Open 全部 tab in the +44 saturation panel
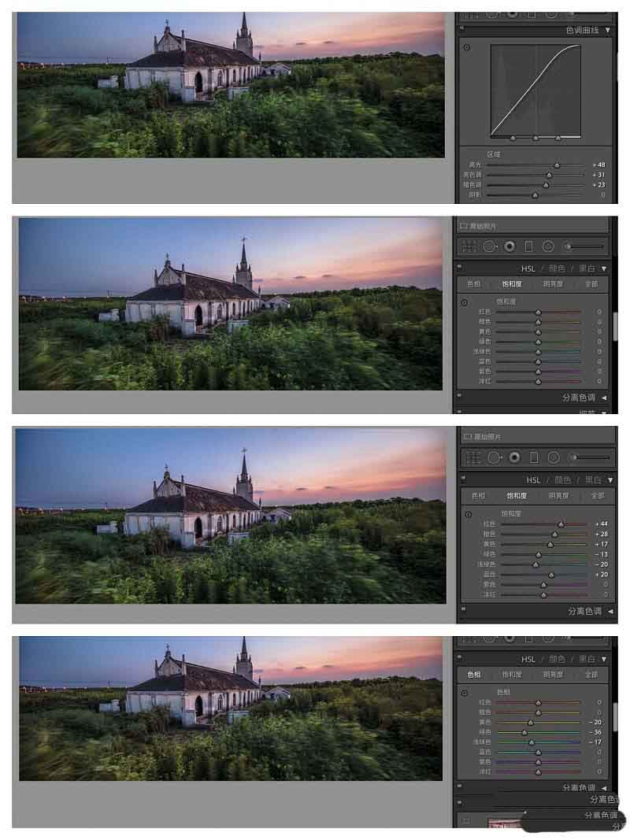630x840 pixels. pyautogui.click(x=598, y=496)
